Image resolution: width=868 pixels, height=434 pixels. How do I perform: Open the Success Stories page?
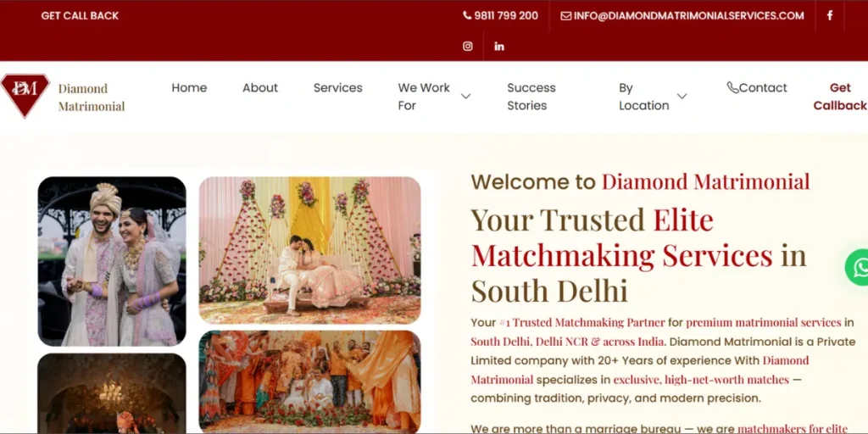tap(531, 97)
